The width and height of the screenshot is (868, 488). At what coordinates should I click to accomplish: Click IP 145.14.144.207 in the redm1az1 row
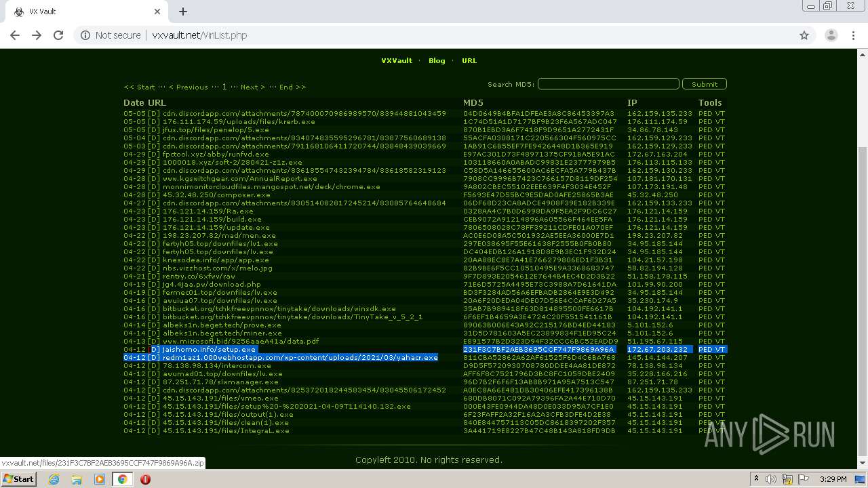[x=657, y=357]
